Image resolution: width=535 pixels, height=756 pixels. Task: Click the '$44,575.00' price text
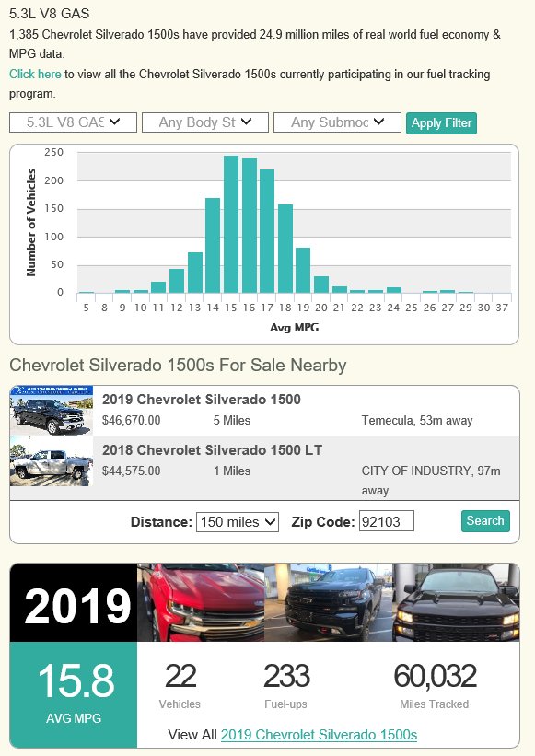pos(131,471)
